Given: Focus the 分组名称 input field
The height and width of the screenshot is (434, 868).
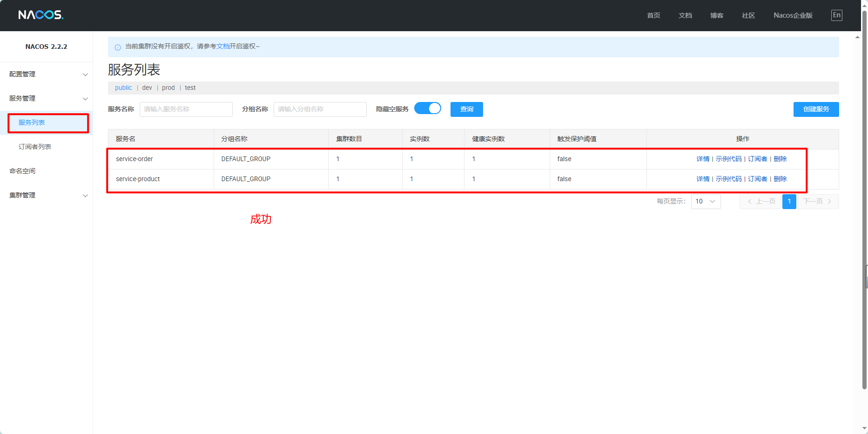Looking at the screenshot, I should pos(320,109).
